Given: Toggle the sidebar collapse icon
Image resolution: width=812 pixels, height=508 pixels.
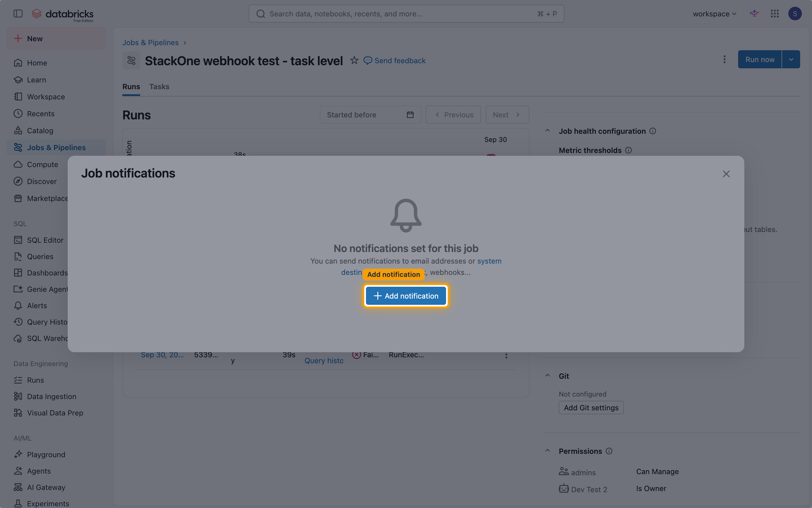Looking at the screenshot, I should coord(18,14).
